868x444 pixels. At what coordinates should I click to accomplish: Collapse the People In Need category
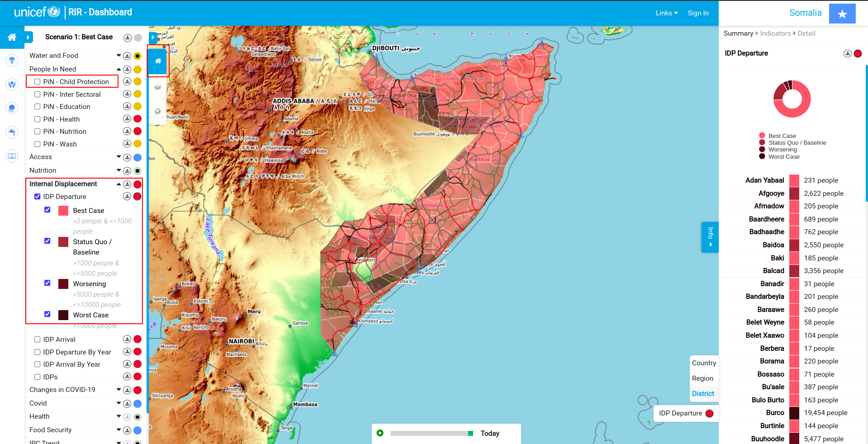click(119, 69)
